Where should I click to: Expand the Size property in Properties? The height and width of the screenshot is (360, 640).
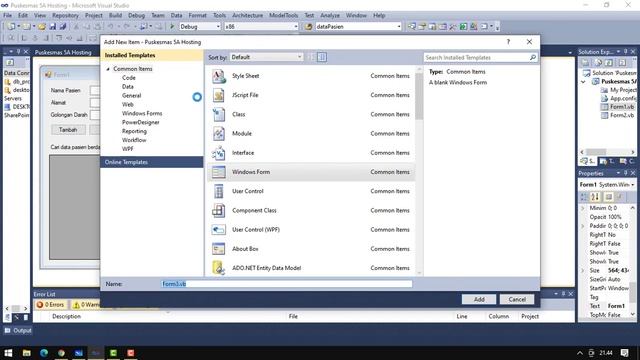(x=583, y=271)
